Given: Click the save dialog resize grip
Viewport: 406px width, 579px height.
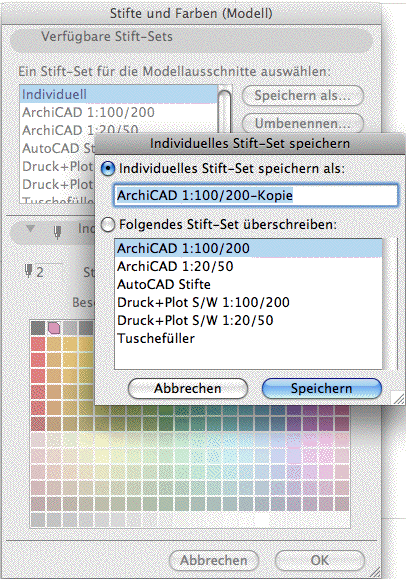Looking at the screenshot, I should point(398,398).
